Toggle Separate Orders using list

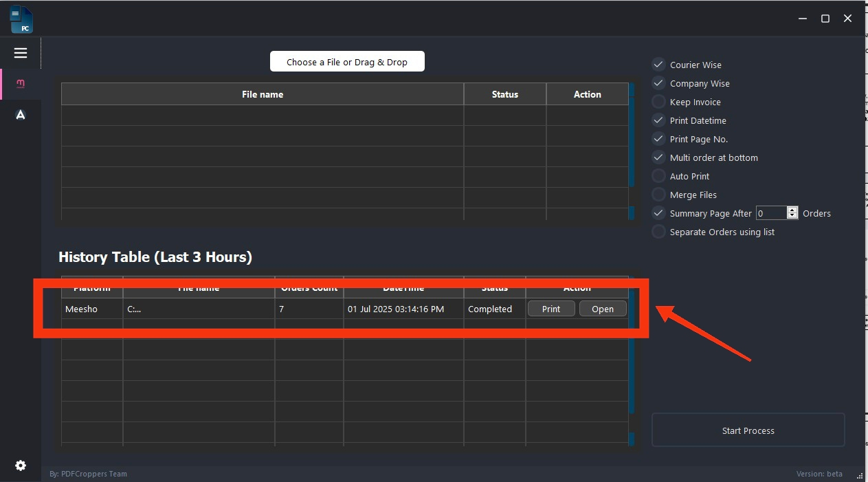point(658,232)
